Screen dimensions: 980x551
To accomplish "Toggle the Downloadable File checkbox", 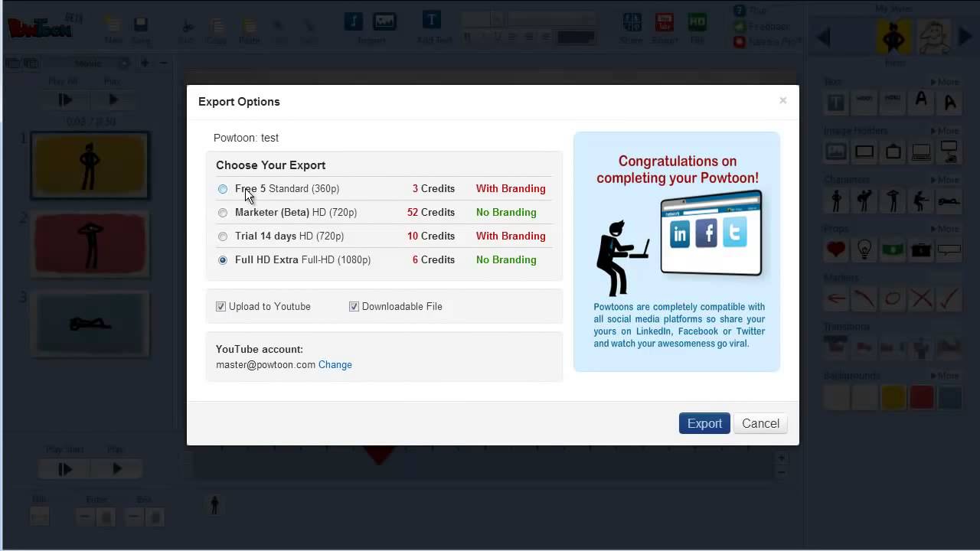I will 354,306.
